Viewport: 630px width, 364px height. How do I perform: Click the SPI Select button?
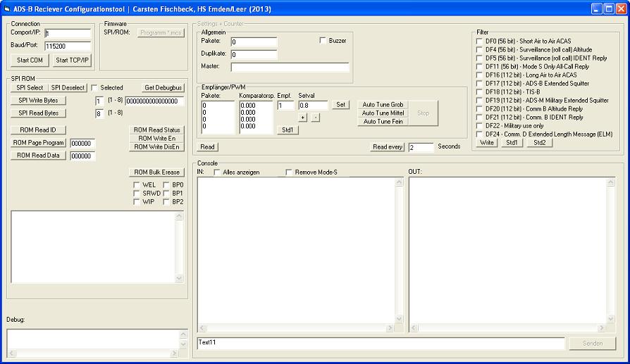[30, 87]
